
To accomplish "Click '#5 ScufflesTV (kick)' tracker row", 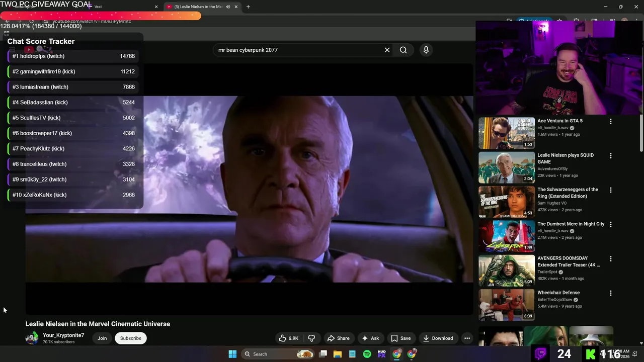I will tap(73, 118).
